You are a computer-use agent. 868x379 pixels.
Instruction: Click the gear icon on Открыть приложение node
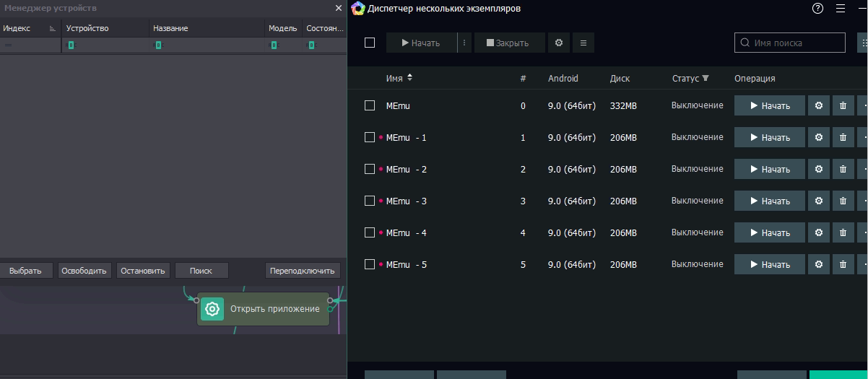click(x=212, y=309)
